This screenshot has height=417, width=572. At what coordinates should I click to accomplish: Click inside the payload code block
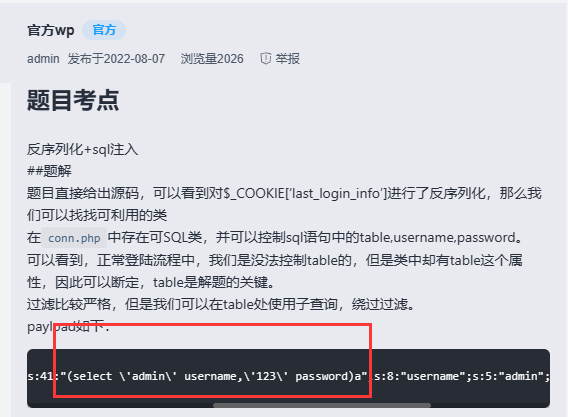click(288, 378)
